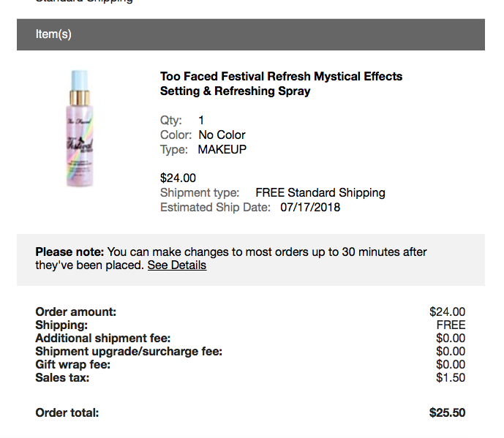Click the $1.50 sales tax amount

(450, 378)
